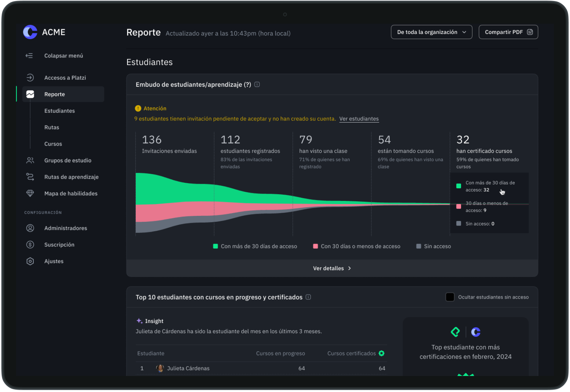
Task: Click the Mapa de habilidades diamond icon
Action: pyautogui.click(x=30, y=193)
